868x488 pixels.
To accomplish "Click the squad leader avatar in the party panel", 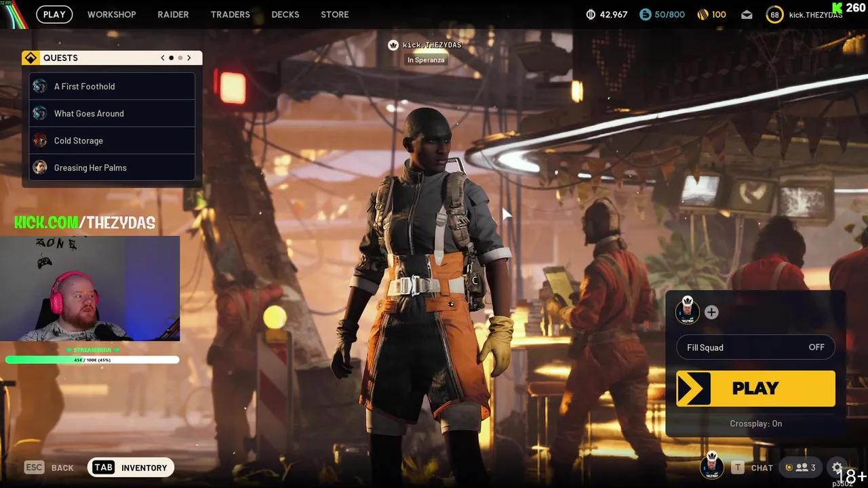I will [x=688, y=310].
